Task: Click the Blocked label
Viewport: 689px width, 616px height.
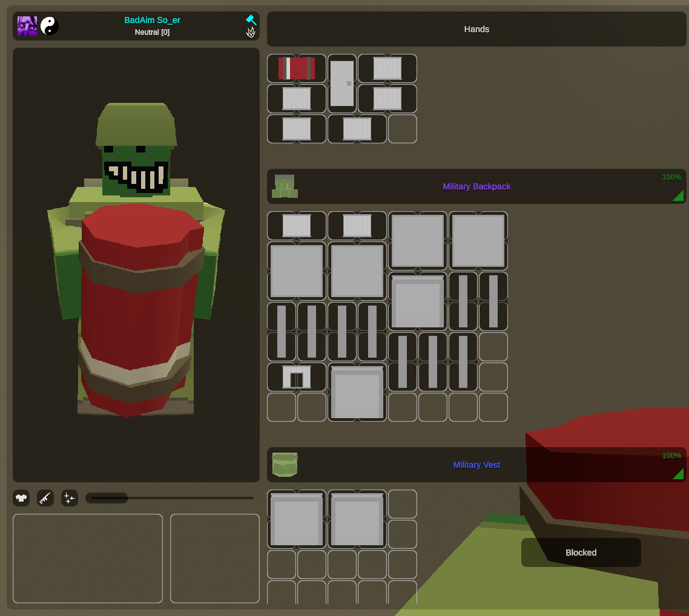Action: [581, 552]
